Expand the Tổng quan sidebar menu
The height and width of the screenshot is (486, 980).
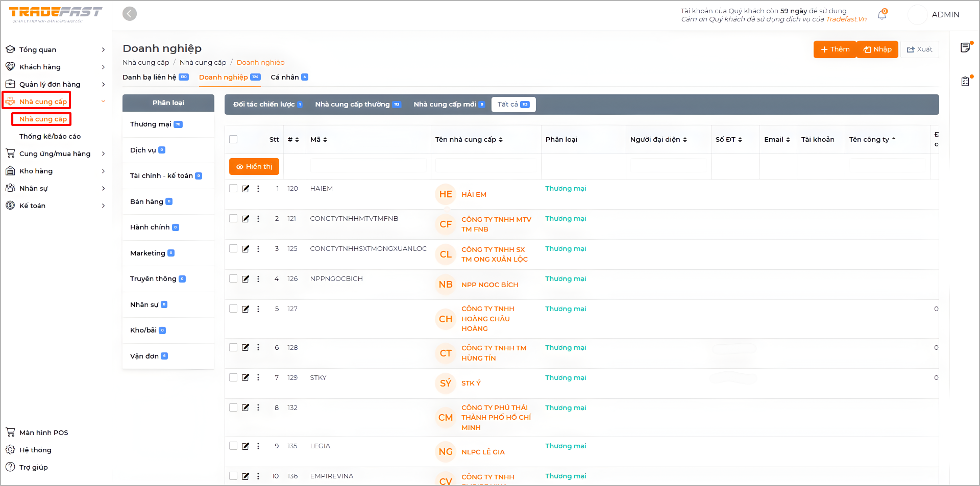(55, 49)
